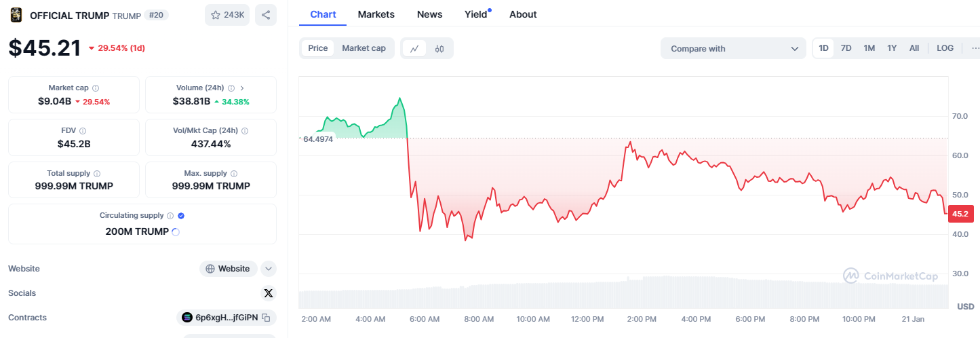Open the chart more options ellipsis

(x=975, y=48)
